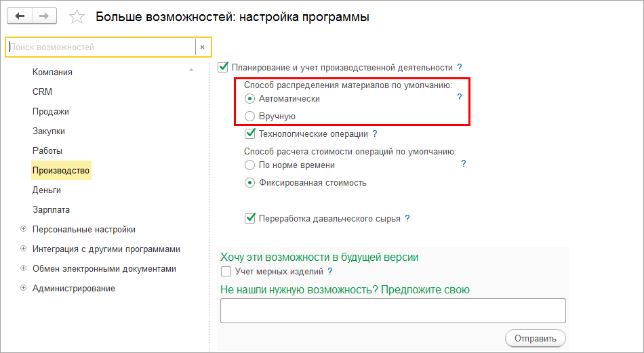The width and height of the screenshot is (644, 353).
Task: Expand the Администрирование tree node
Action: tap(24, 288)
